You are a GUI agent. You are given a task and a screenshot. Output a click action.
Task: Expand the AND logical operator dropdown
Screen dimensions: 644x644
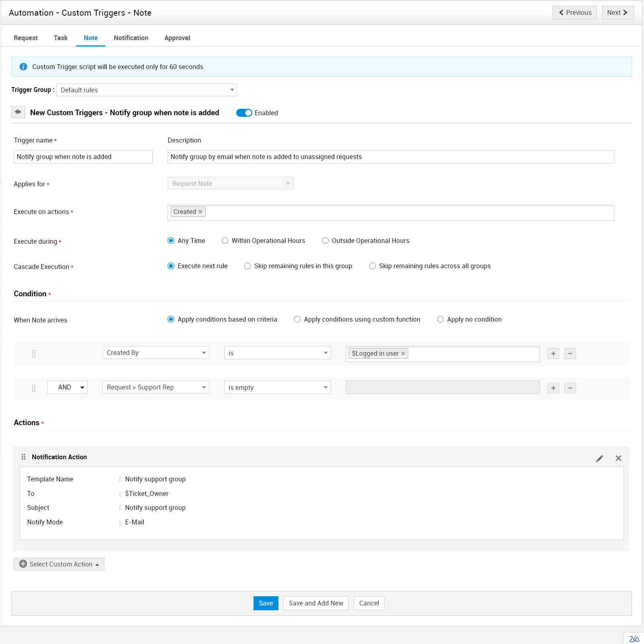point(67,387)
